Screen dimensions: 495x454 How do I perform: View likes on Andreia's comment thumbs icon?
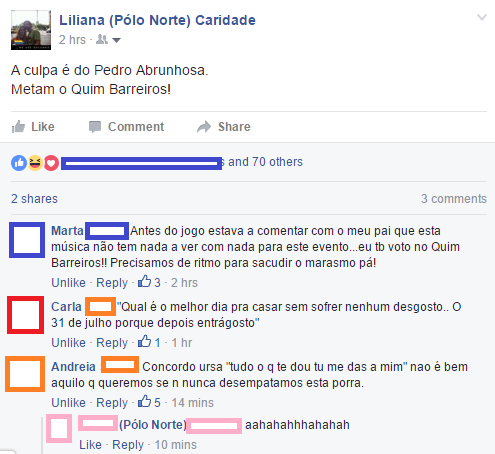[145, 401]
